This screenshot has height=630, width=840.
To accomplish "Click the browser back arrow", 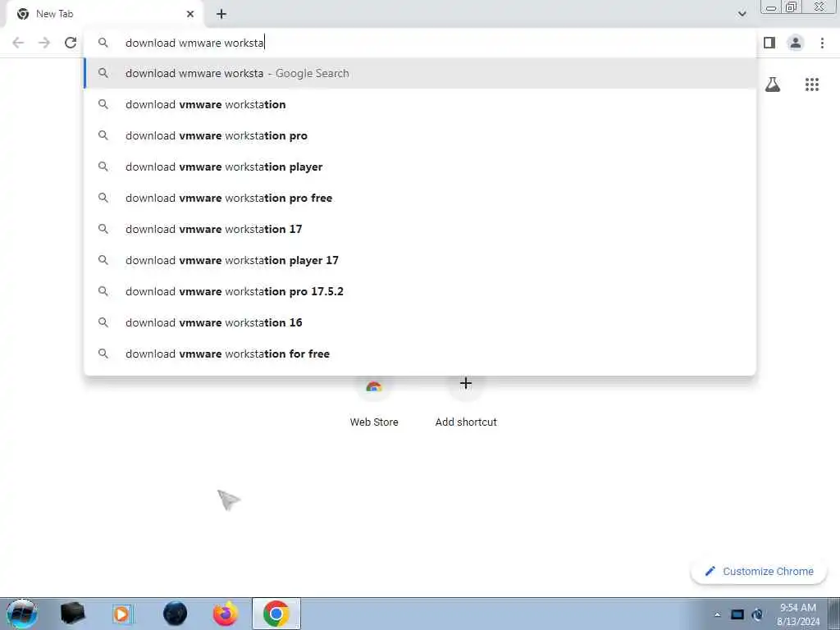I will click(x=18, y=43).
